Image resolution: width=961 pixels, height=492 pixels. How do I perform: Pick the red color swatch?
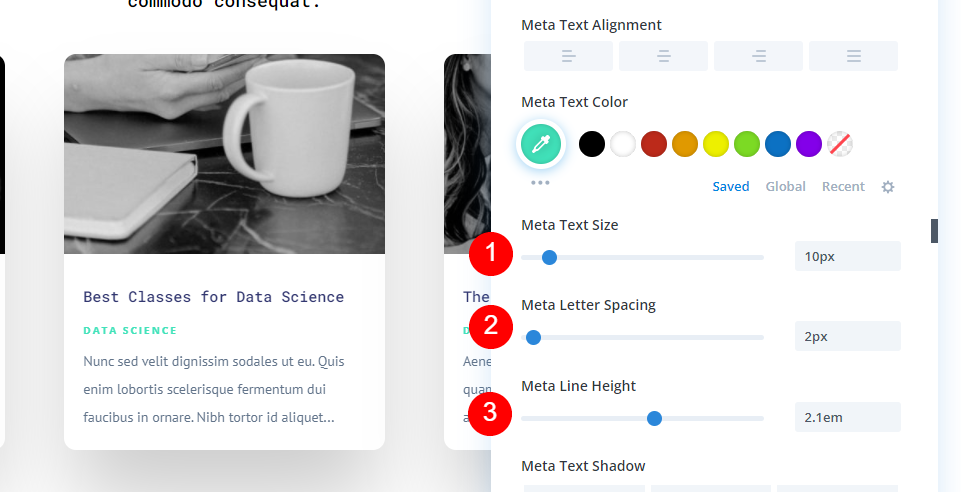[653, 145]
